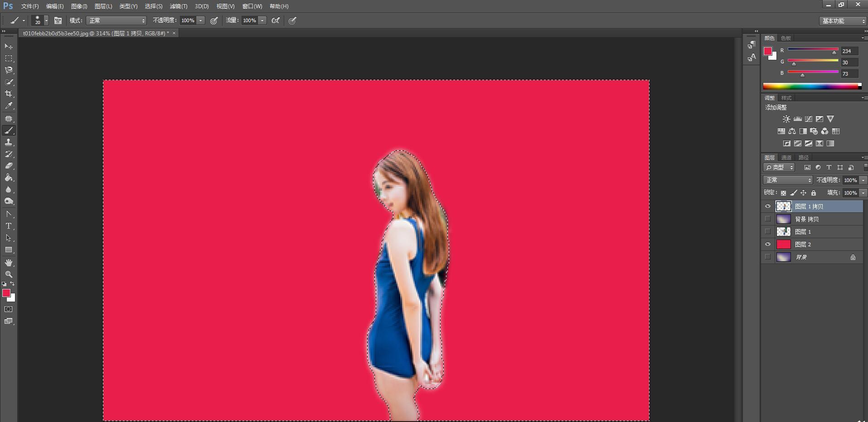Switch to the 样式 tab
The height and width of the screenshot is (422, 868).
click(x=786, y=98)
